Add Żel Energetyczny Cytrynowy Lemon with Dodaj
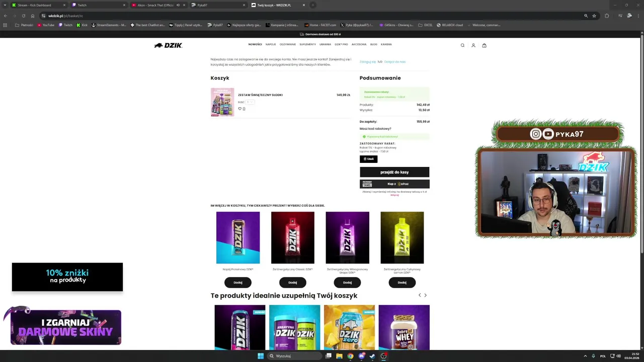Viewport: 644px width, 362px height. (402, 283)
